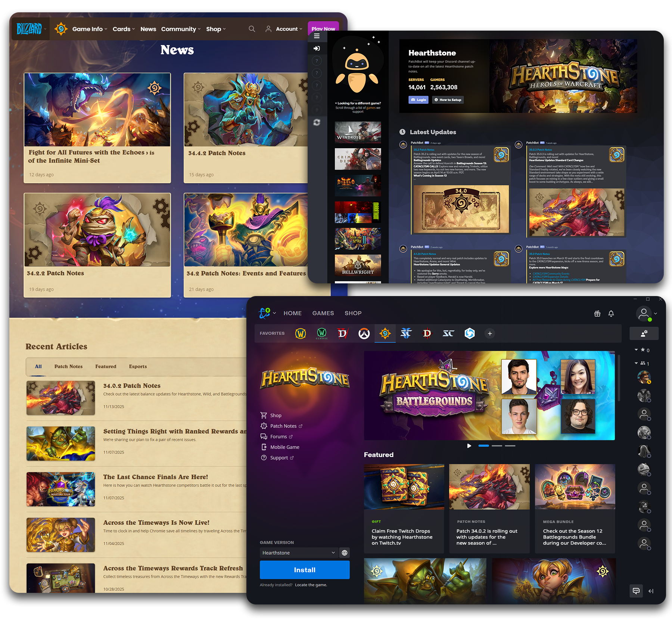Open Shop in the Hearthstone side menu
The width and height of the screenshot is (672, 619).
[271, 415]
